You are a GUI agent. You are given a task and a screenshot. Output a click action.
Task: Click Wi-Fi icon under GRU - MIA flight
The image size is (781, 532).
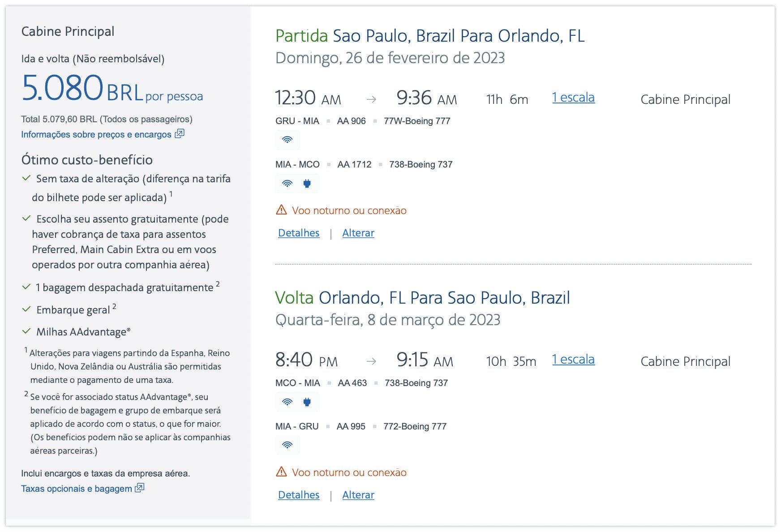(x=288, y=140)
